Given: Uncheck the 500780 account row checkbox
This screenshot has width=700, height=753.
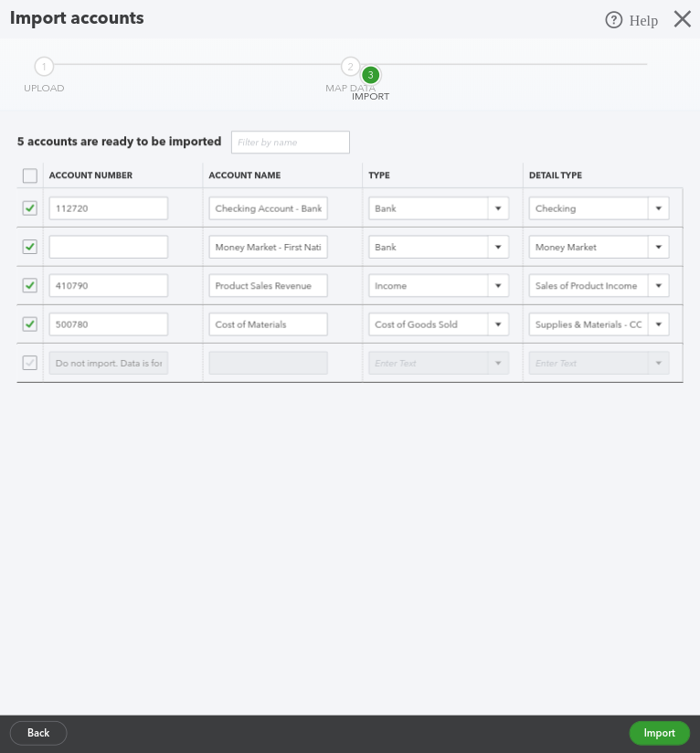Looking at the screenshot, I should pyautogui.click(x=30, y=324).
